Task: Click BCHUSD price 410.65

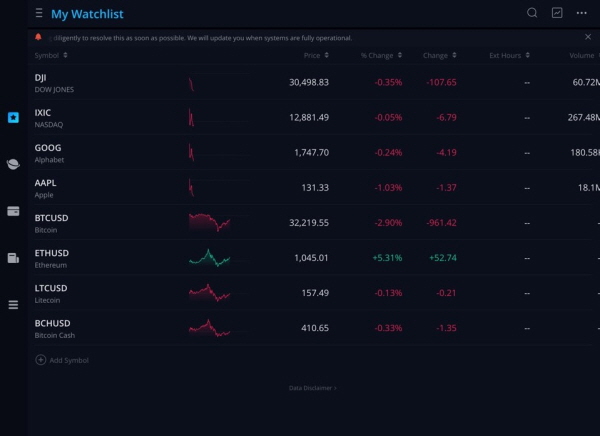Action: tap(315, 328)
